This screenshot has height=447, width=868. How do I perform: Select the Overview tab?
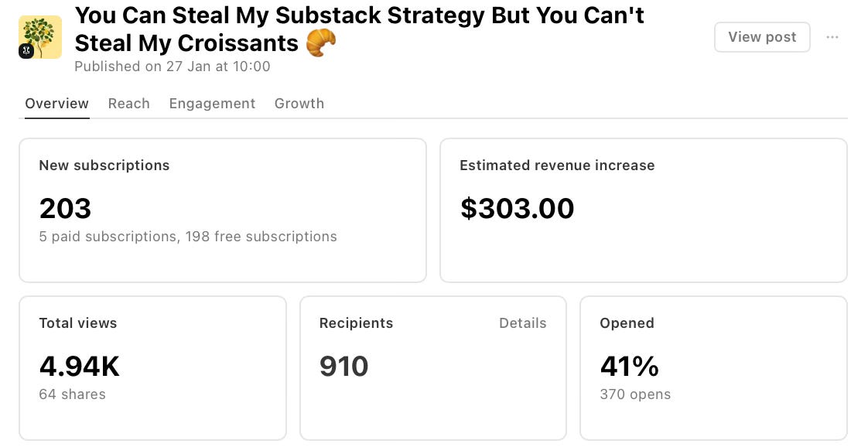coord(57,104)
